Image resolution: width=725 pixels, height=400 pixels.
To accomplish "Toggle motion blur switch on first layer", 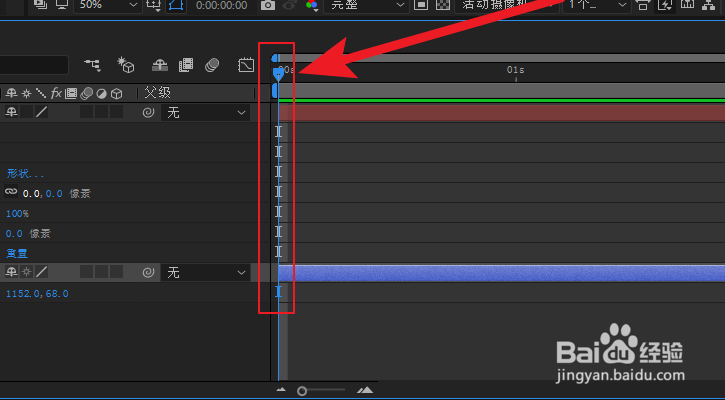I will click(86, 112).
